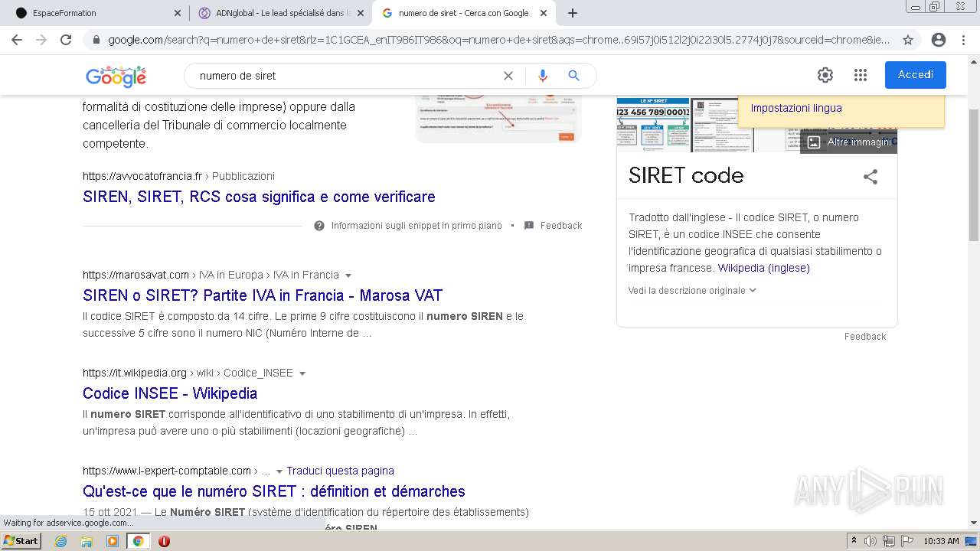Open media player from taskbar
This screenshot has height=551, width=980.
[x=113, y=541]
